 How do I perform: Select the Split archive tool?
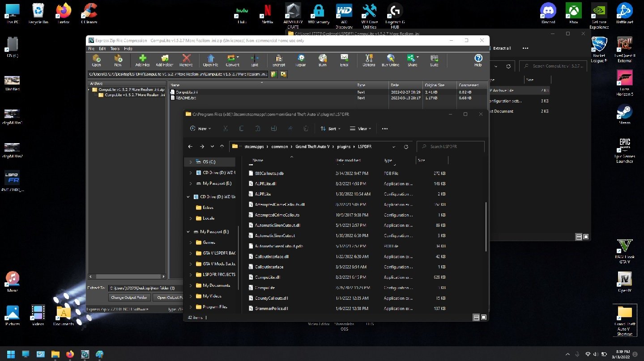pos(254,60)
